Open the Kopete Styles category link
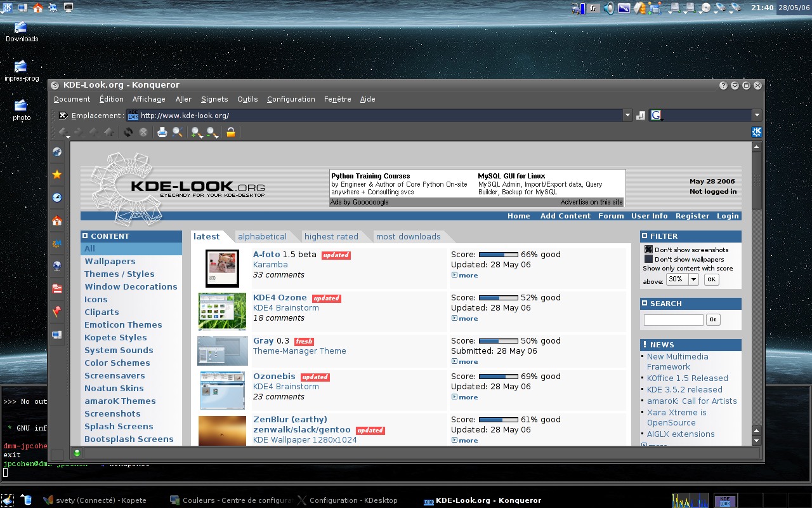The image size is (812, 508). coord(115,337)
